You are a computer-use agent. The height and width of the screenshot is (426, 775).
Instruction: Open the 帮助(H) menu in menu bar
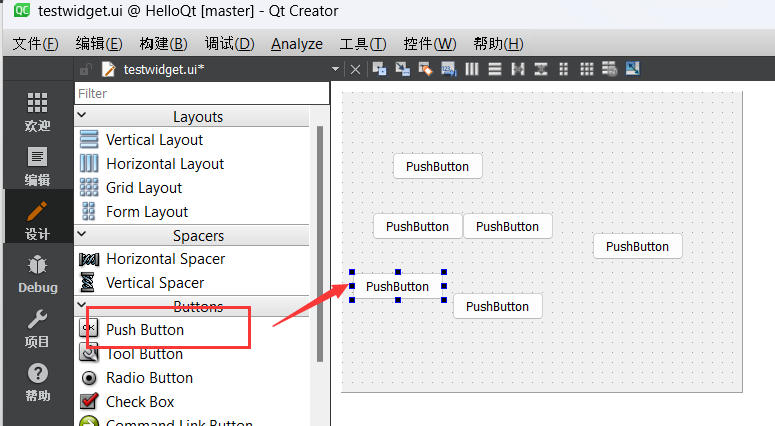coord(498,44)
